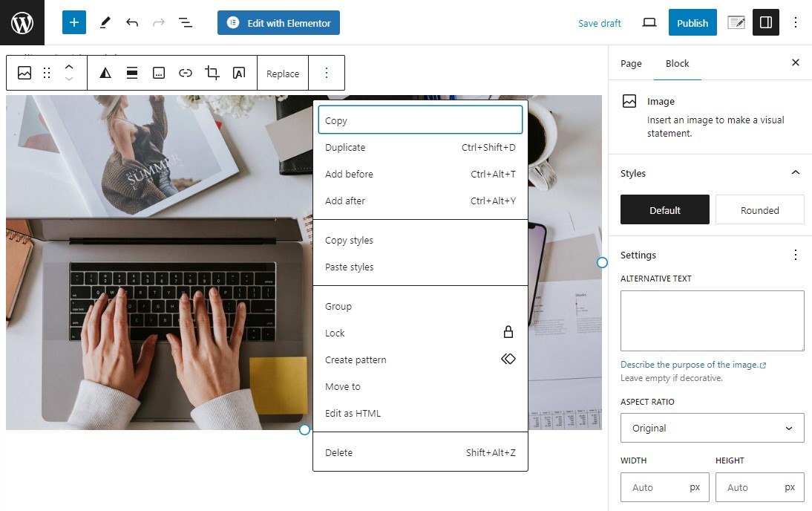Screen dimensions: 812x511
Task: Select the Default image style
Action: point(665,210)
